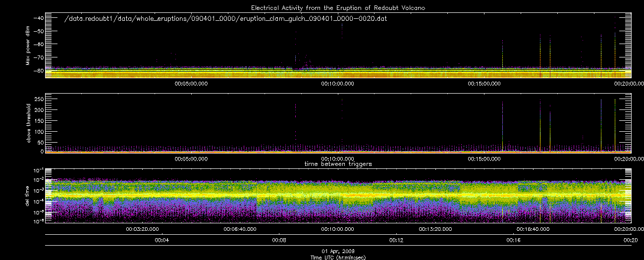644x260 pixels.
Task: Click 00:16:40.000 label under del time plot
Action: [x=533, y=229]
